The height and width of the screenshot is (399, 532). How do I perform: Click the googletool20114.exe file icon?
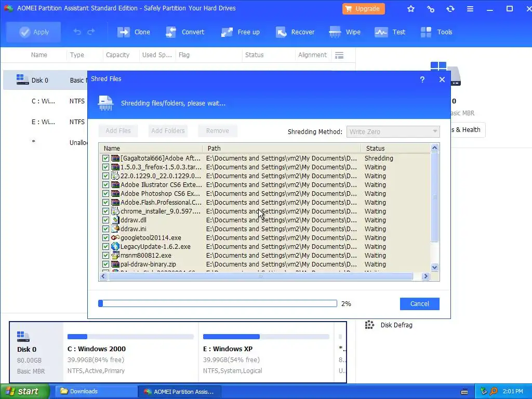(115, 237)
